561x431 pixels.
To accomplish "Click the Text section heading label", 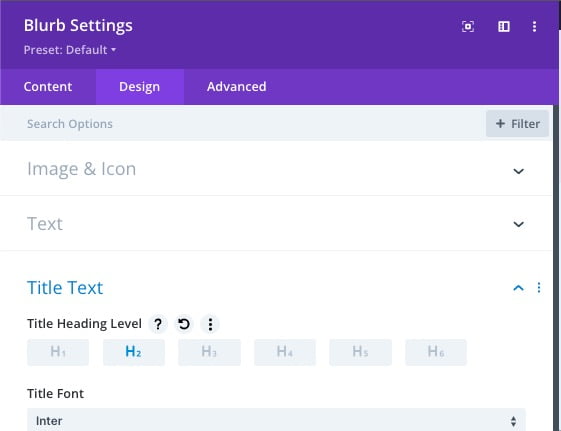I will coord(45,224).
